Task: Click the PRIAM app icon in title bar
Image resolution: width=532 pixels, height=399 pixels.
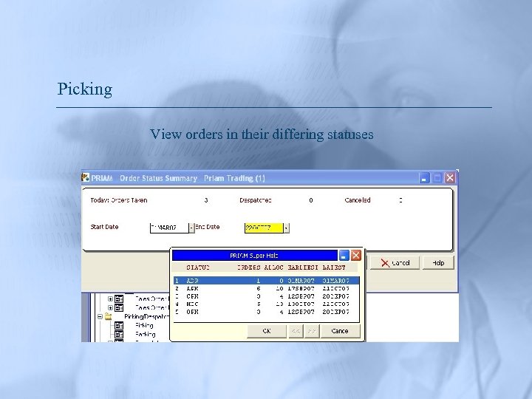Action: click(x=86, y=177)
